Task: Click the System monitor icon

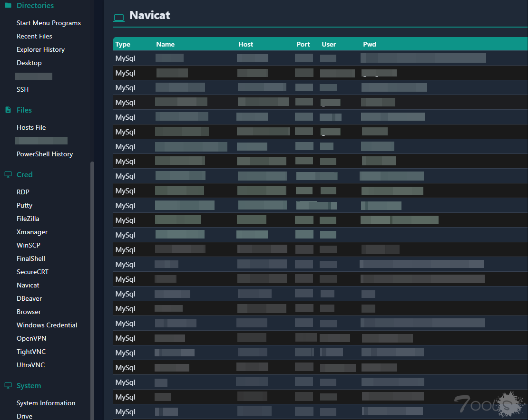Action: 8,385
